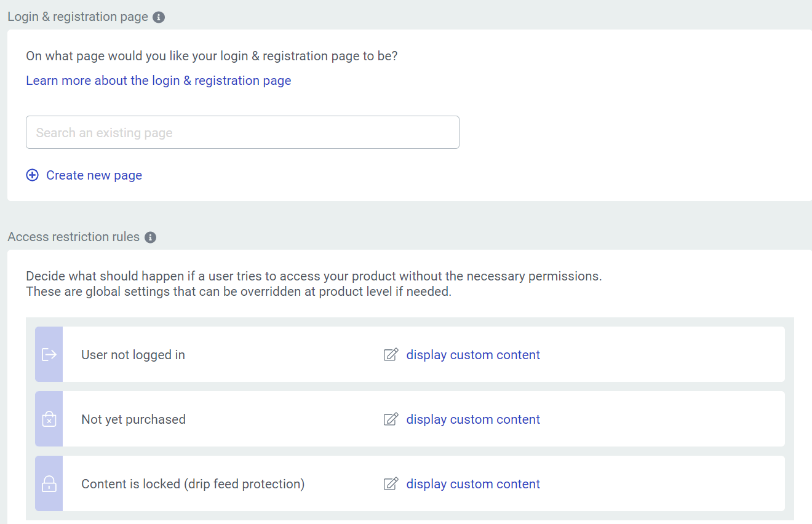Image resolution: width=812 pixels, height=524 pixels.
Task: Click the Access restriction rules section heading
Action: [x=74, y=237]
